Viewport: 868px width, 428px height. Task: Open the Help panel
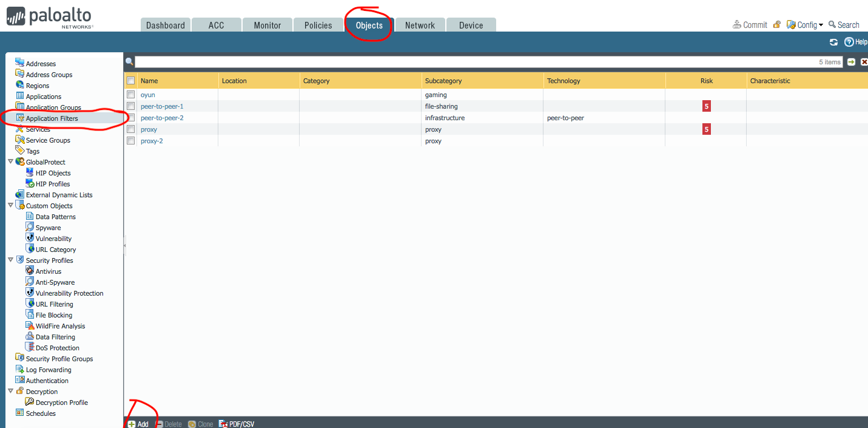tap(855, 41)
